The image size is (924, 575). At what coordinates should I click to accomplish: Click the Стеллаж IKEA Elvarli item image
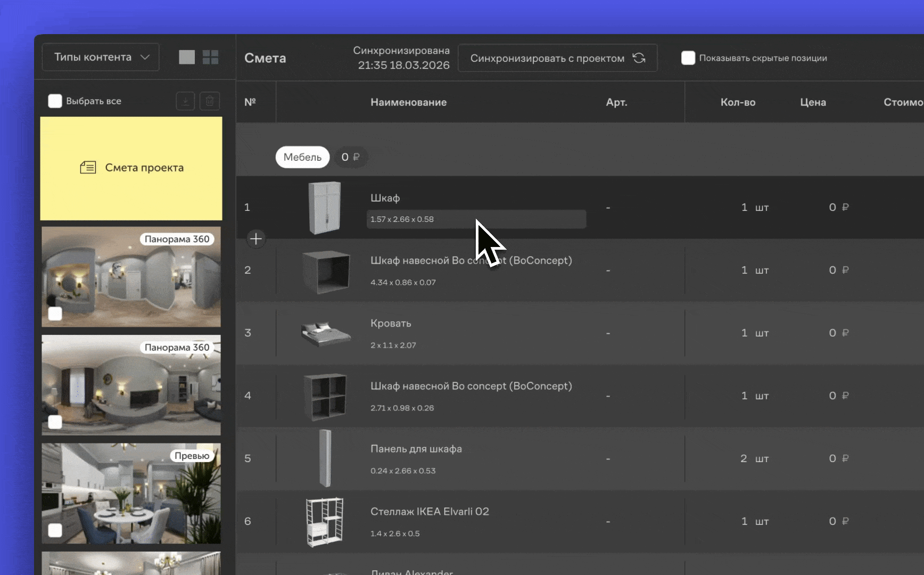[325, 522]
